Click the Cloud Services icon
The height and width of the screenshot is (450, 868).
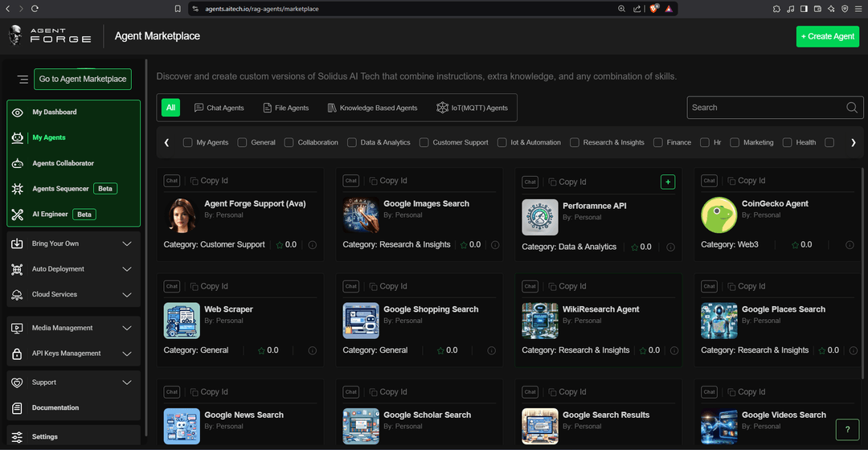tap(17, 294)
